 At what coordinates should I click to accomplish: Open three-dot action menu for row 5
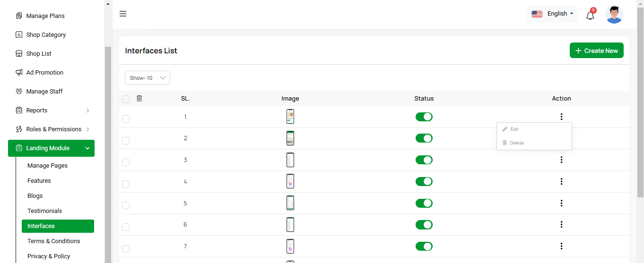[561, 203]
